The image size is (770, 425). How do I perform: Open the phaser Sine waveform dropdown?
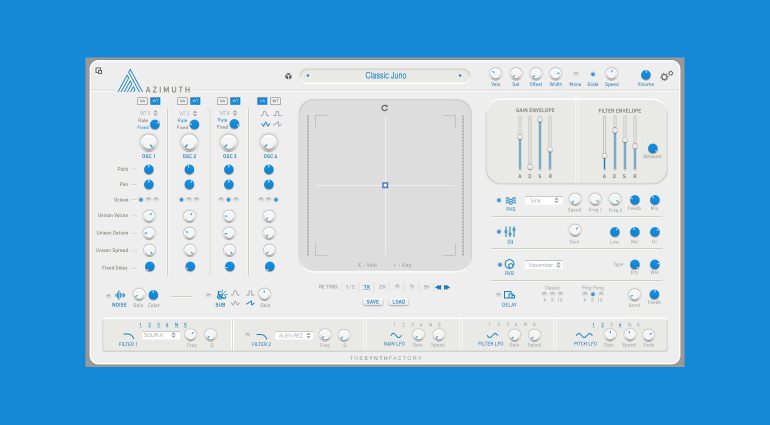[544, 200]
